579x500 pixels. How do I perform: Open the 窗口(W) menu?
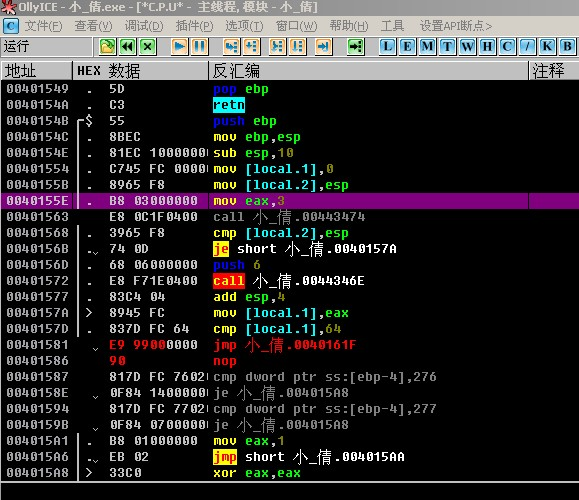point(297,26)
